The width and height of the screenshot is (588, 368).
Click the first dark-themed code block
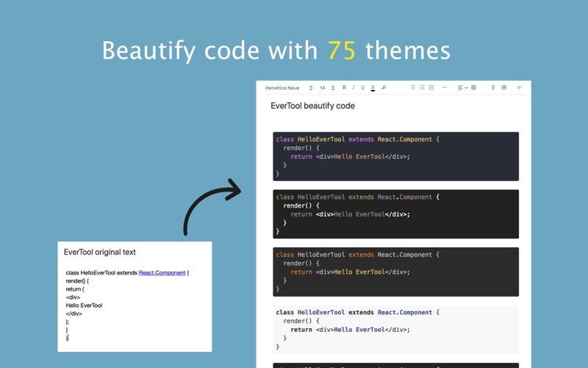(x=395, y=156)
